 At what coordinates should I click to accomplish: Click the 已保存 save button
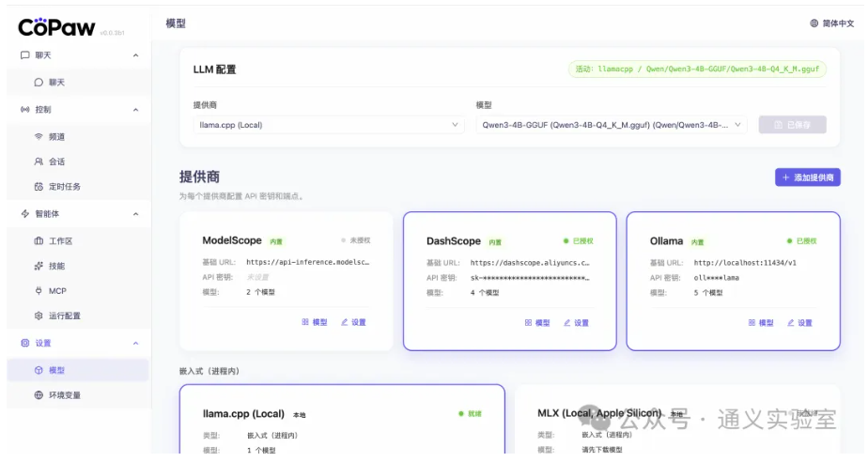tap(793, 125)
